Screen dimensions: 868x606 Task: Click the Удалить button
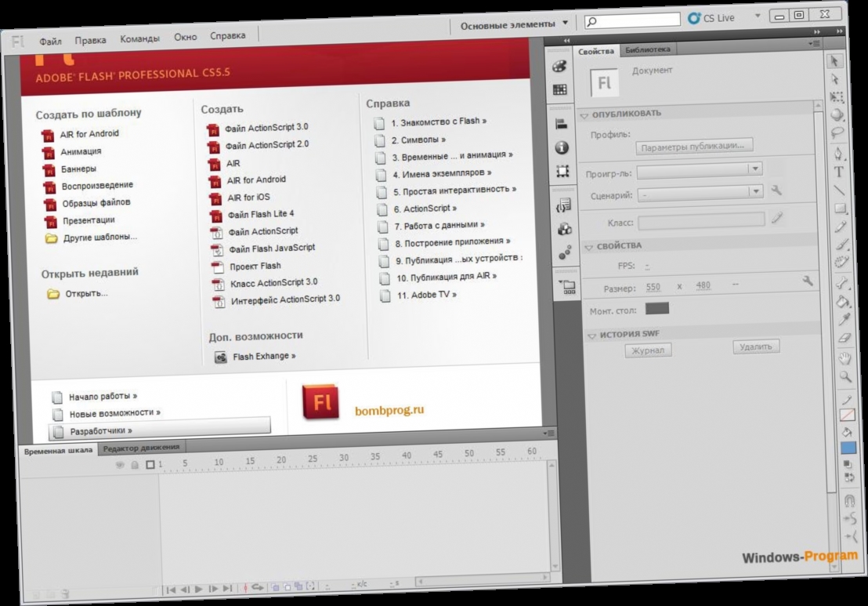(x=755, y=347)
